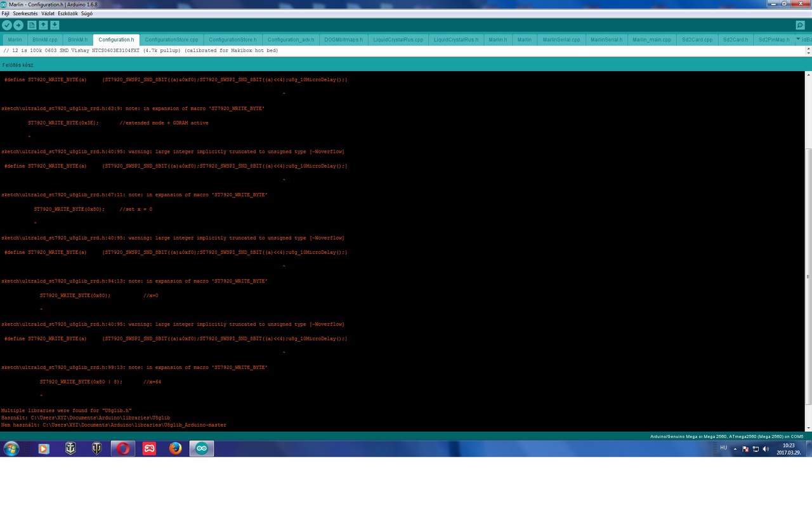
Task: Expand the tab list dropdown arrow
Action: 798,39
